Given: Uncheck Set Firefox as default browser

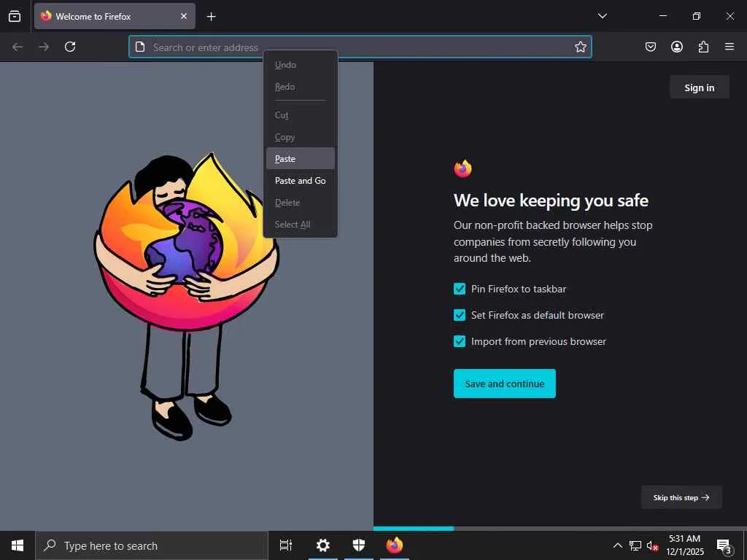Looking at the screenshot, I should (460, 315).
